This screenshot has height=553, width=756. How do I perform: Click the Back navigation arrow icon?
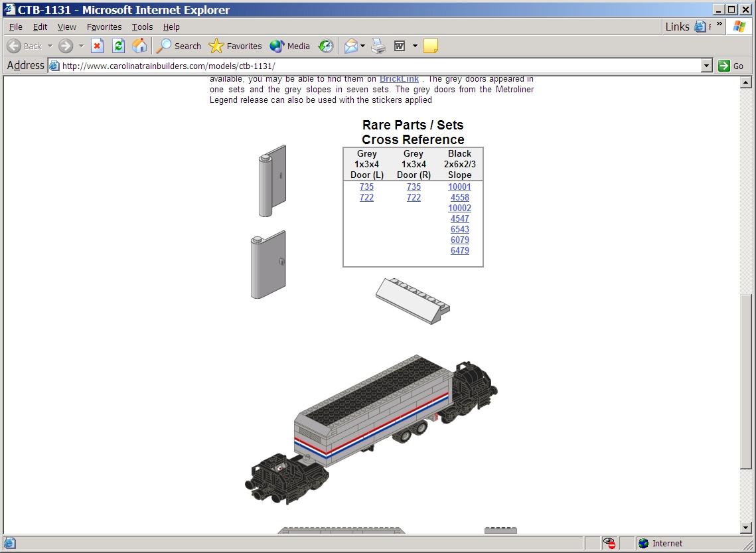point(15,46)
